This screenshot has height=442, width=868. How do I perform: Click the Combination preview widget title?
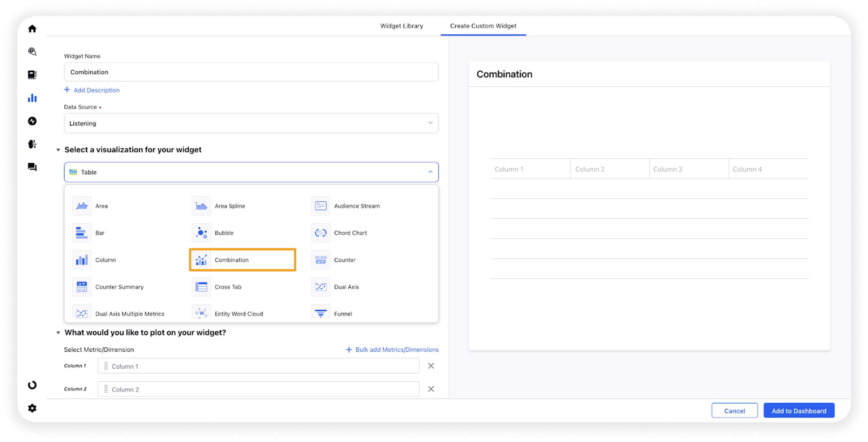(x=504, y=74)
